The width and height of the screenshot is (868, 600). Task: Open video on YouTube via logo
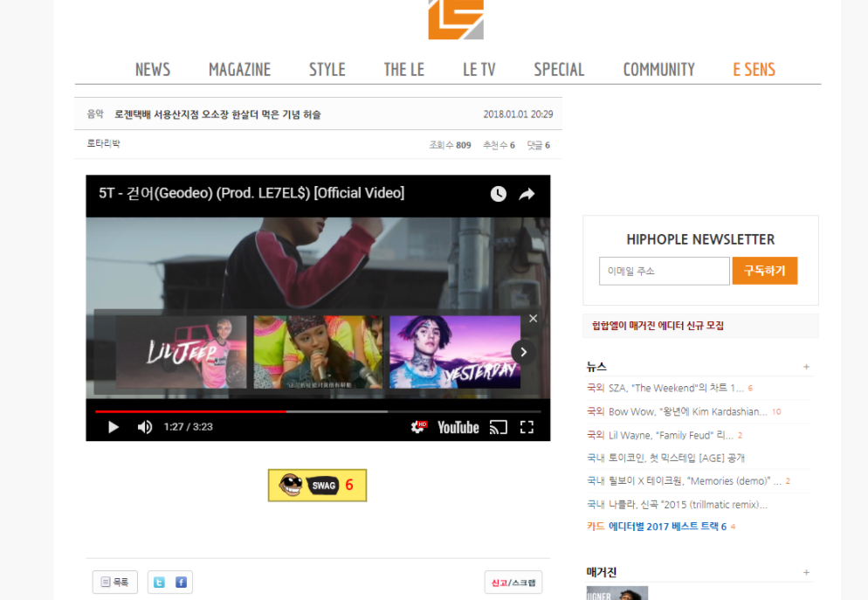click(x=458, y=427)
